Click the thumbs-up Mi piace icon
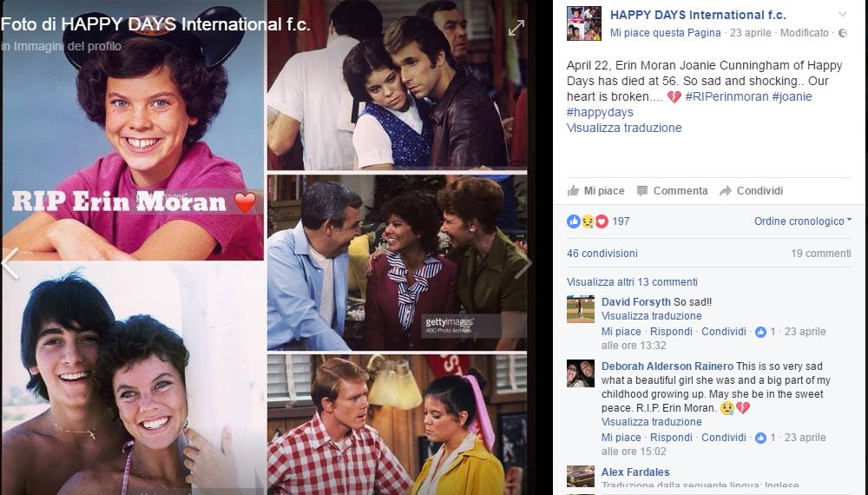The height and width of the screenshot is (495, 868). coord(573,191)
